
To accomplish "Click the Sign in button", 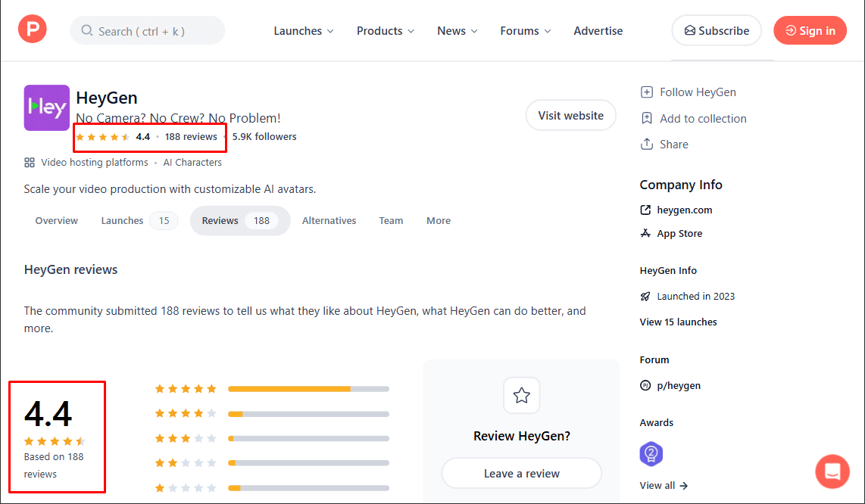I will tap(810, 31).
